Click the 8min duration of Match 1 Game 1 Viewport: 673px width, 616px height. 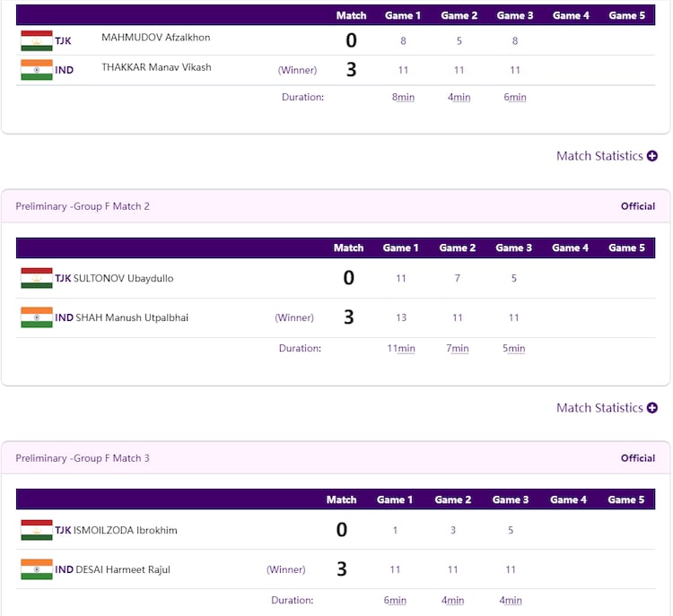click(403, 97)
